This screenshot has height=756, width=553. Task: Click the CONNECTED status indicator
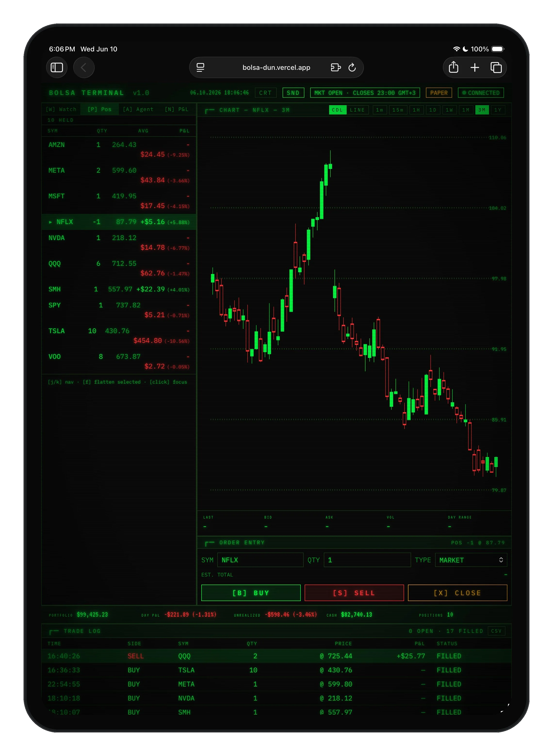[480, 93]
